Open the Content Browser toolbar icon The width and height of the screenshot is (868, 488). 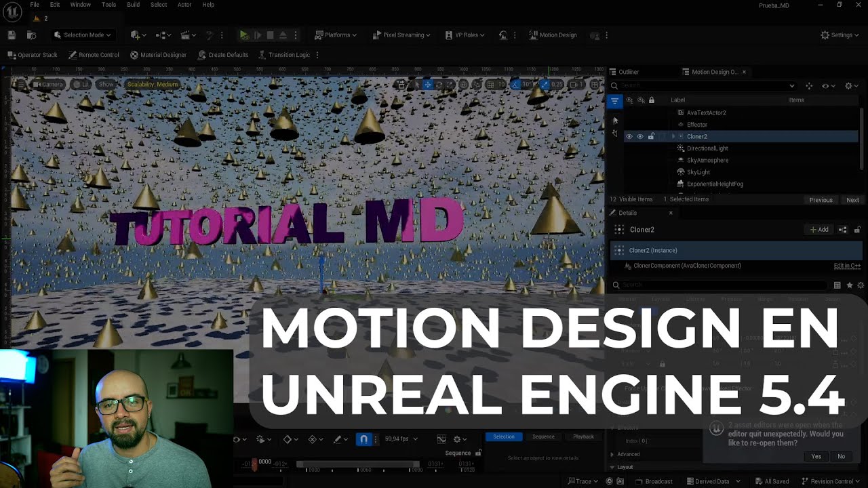coord(31,35)
